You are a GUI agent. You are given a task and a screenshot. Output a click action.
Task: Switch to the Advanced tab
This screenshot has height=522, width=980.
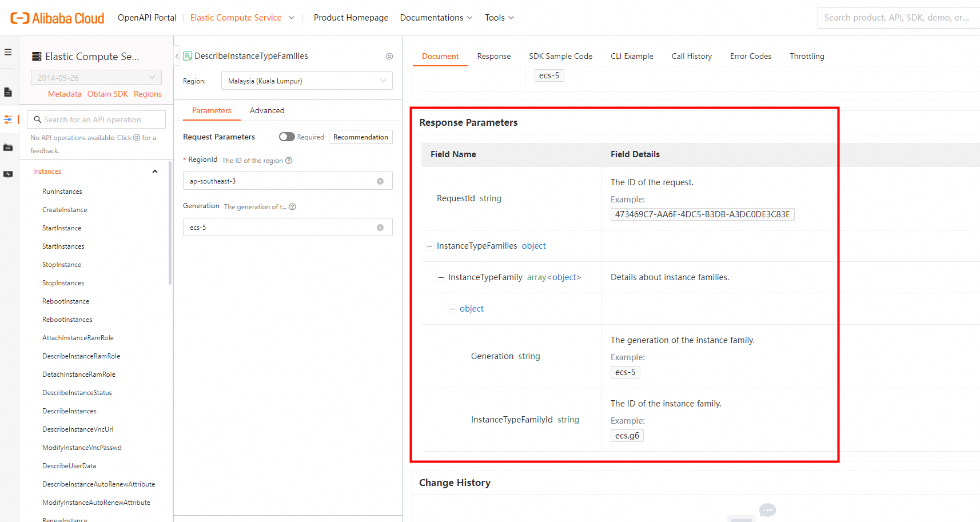267,110
